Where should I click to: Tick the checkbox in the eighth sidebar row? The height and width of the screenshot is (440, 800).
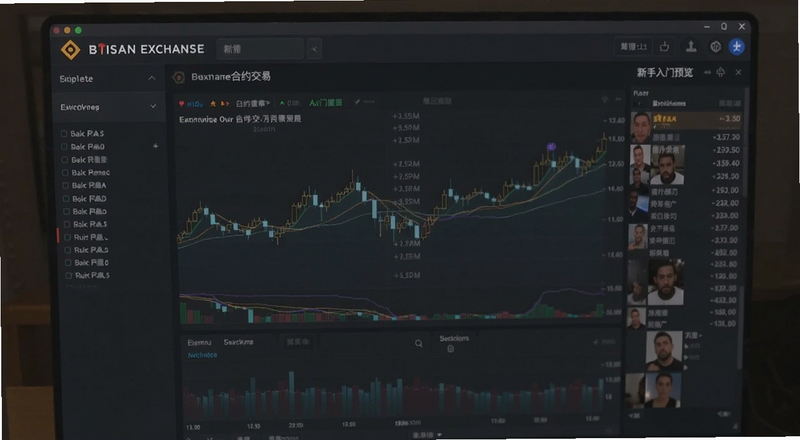click(67, 224)
